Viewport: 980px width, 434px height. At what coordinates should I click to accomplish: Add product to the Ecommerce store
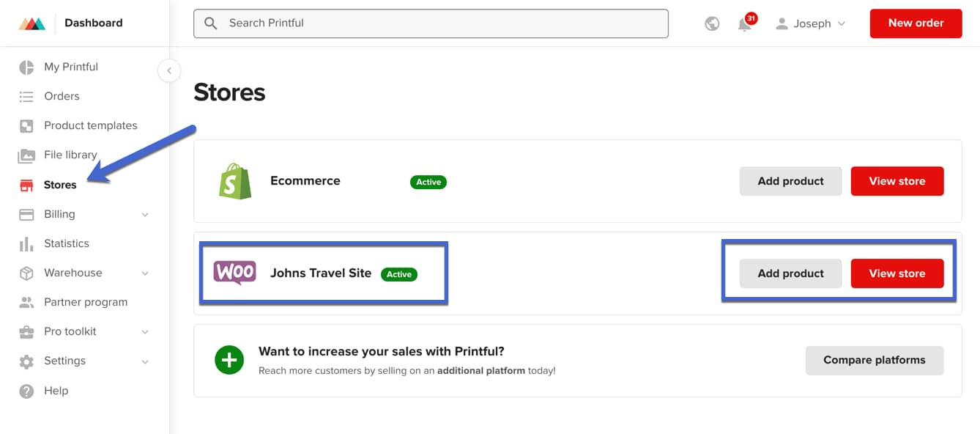790,181
